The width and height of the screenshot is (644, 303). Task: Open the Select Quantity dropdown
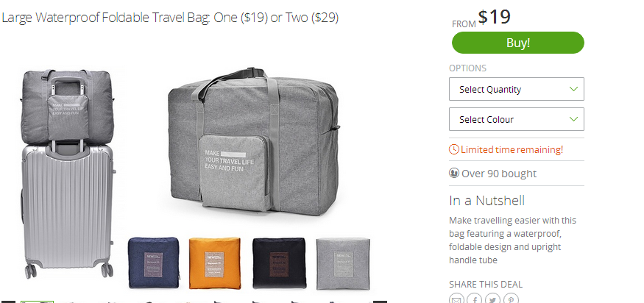[x=516, y=89]
